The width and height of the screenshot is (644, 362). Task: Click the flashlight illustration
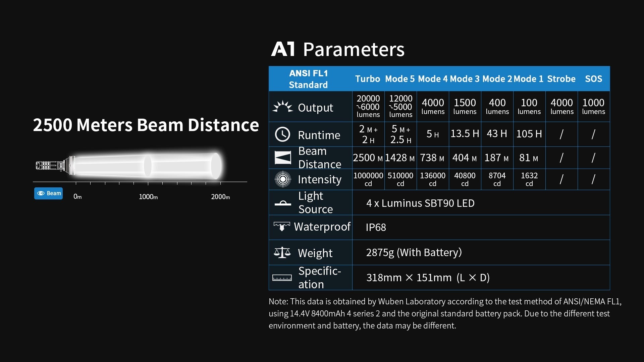coord(50,165)
